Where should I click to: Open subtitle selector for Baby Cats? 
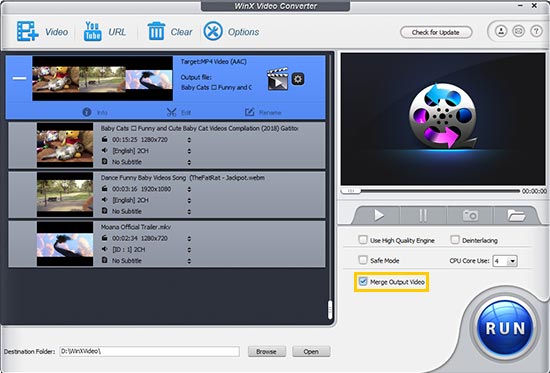click(x=189, y=162)
